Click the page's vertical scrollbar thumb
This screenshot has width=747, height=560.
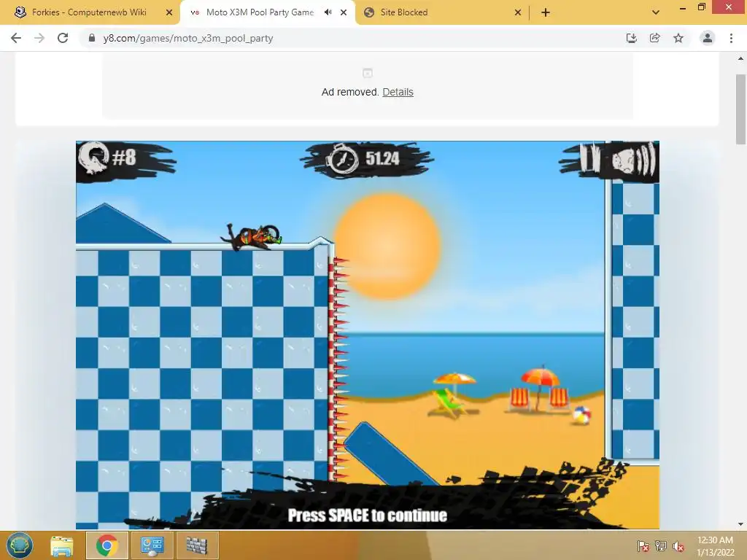(x=741, y=109)
